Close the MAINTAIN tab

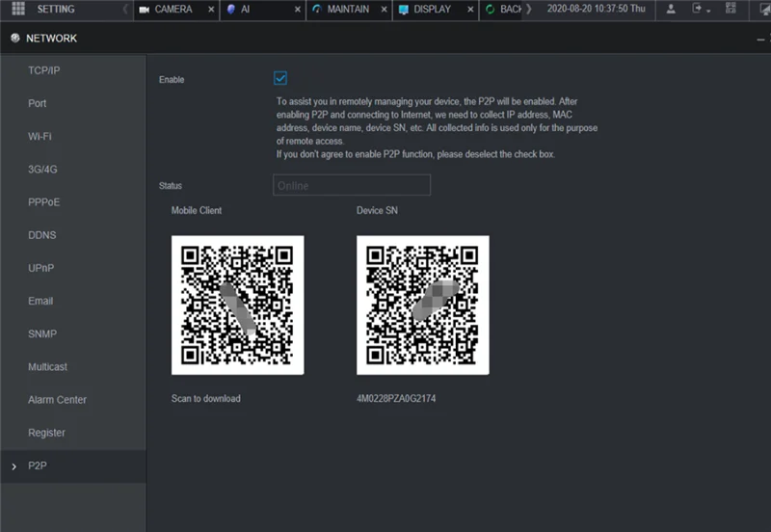[x=384, y=10]
